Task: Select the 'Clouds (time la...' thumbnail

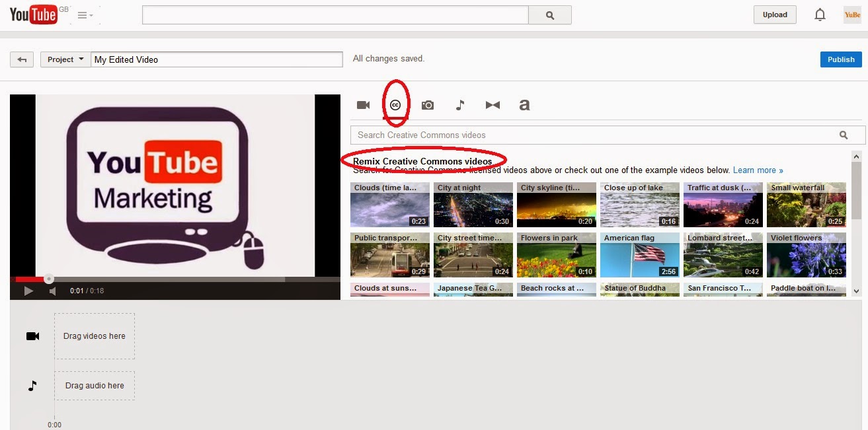Action: pyautogui.click(x=390, y=205)
